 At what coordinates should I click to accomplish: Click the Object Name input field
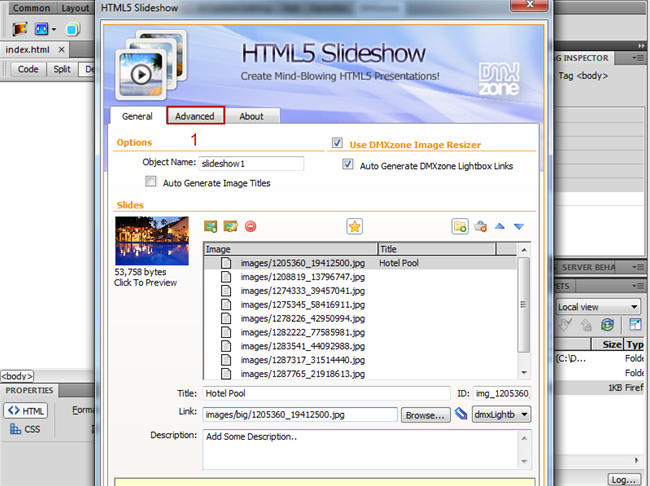pyautogui.click(x=251, y=163)
